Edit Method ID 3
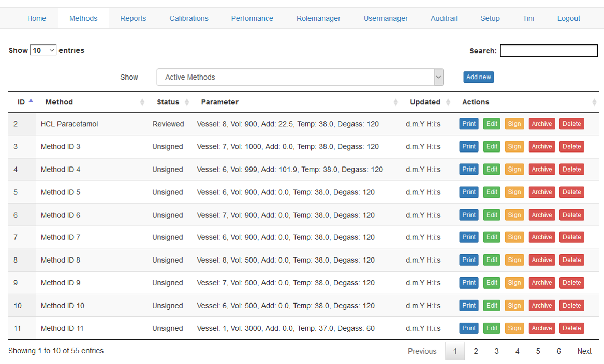Image resolution: width=604 pixels, height=364 pixels. [x=492, y=147]
